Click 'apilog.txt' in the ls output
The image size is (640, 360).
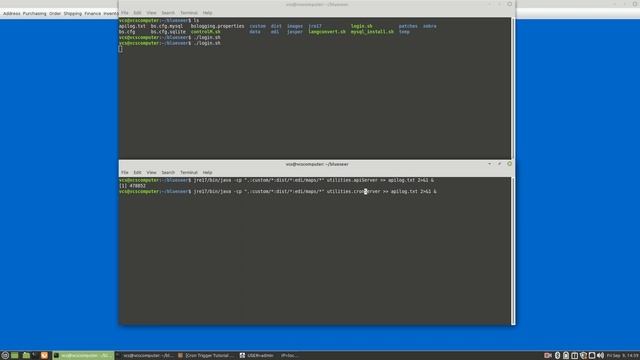[x=132, y=26]
